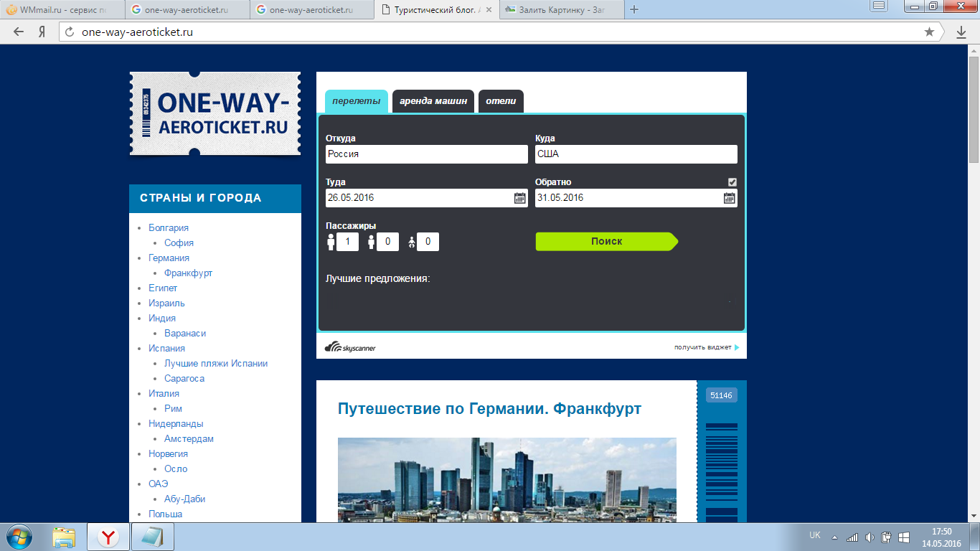This screenshot has width=980, height=551.
Task: Click the UK language indicator in tray
Action: 815,536
